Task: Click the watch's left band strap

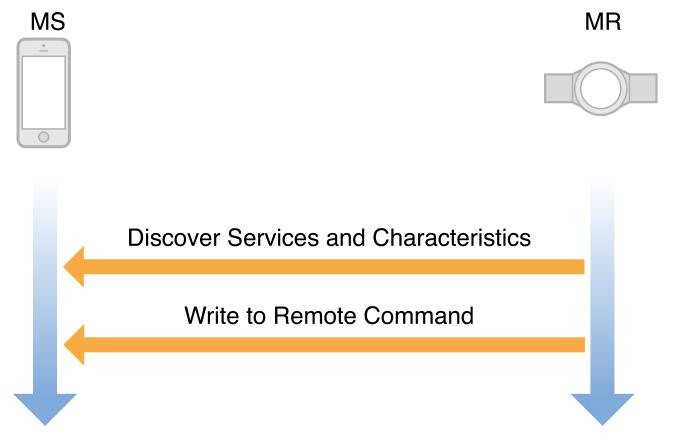Action: coord(557,88)
